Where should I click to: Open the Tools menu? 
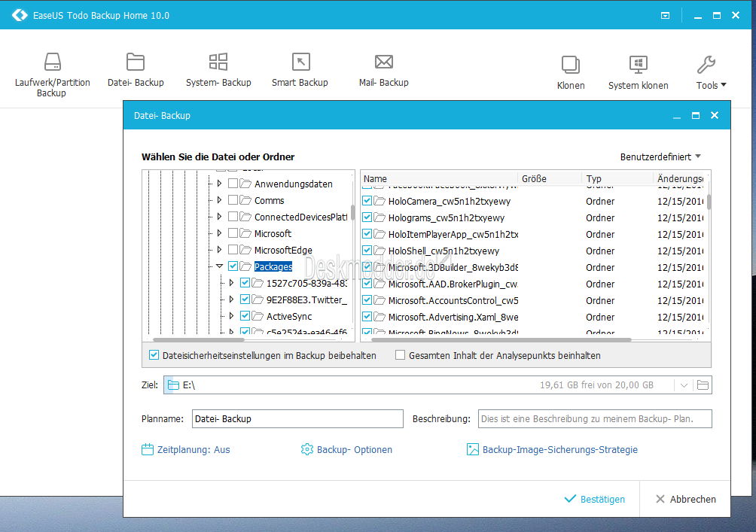(710, 73)
